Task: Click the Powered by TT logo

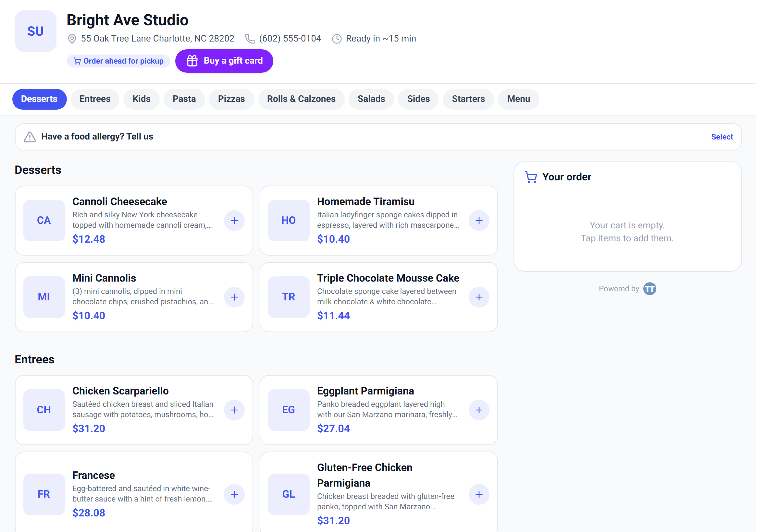Action: click(649, 289)
